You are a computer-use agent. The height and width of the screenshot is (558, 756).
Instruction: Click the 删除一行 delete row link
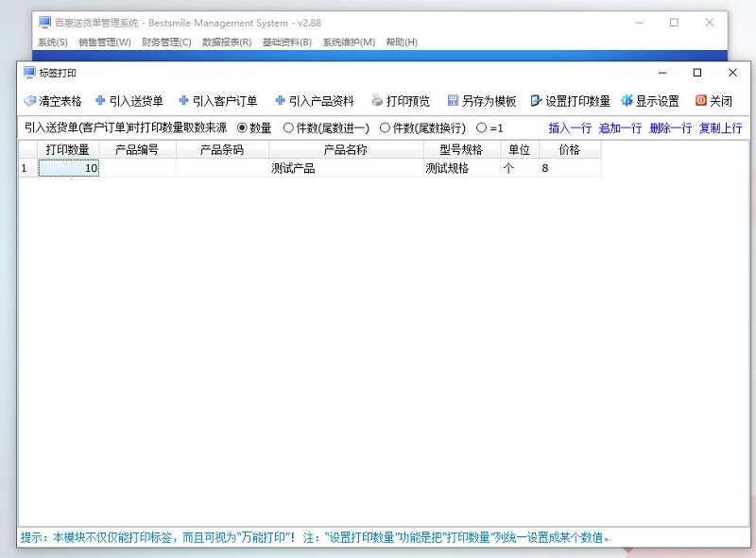pyautogui.click(x=670, y=128)
